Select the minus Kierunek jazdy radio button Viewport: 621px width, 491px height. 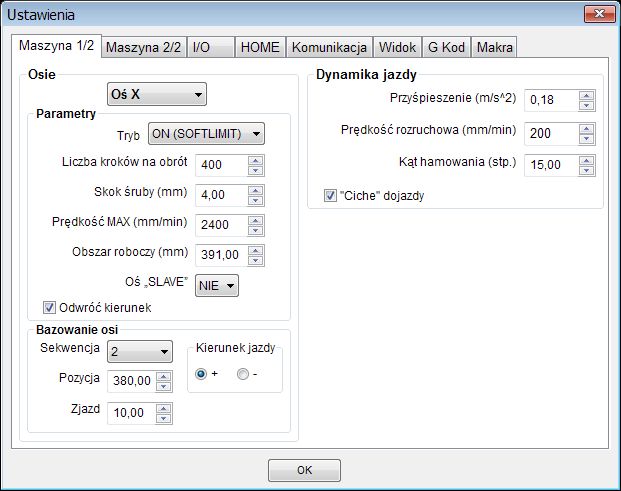[243, 374]
